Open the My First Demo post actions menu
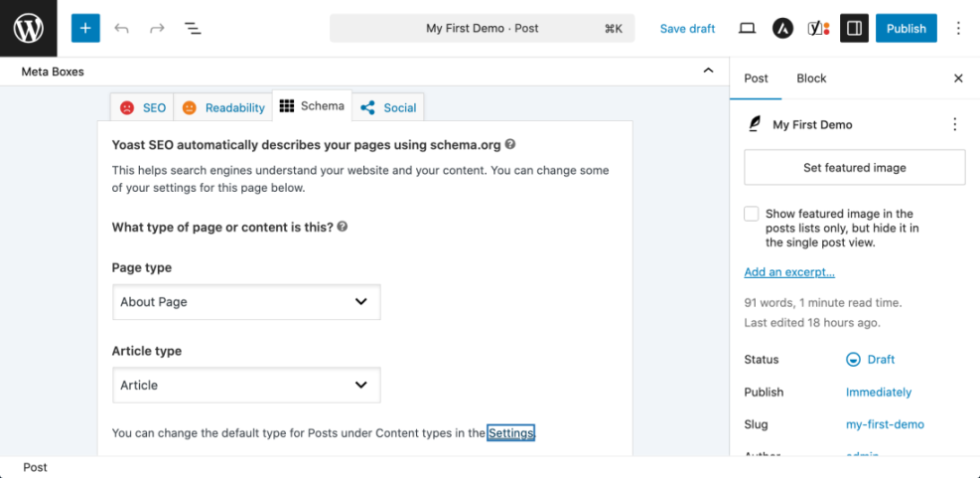 point(954,124)
